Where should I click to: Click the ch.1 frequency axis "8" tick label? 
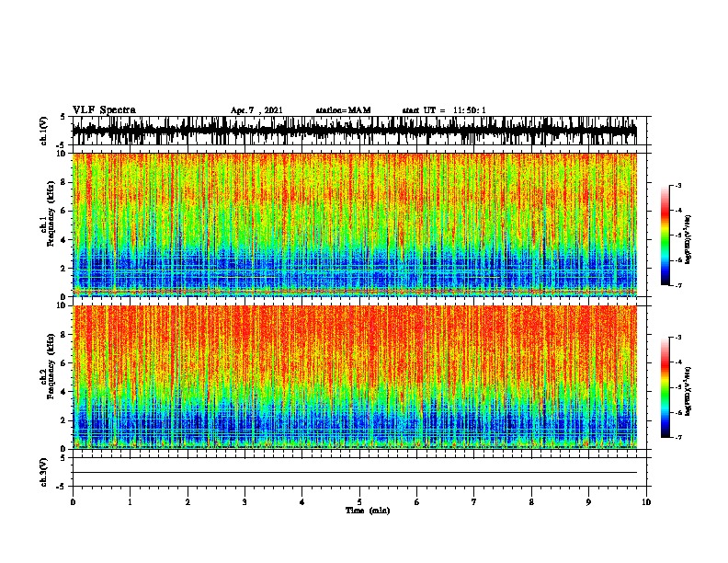[63, 182]
